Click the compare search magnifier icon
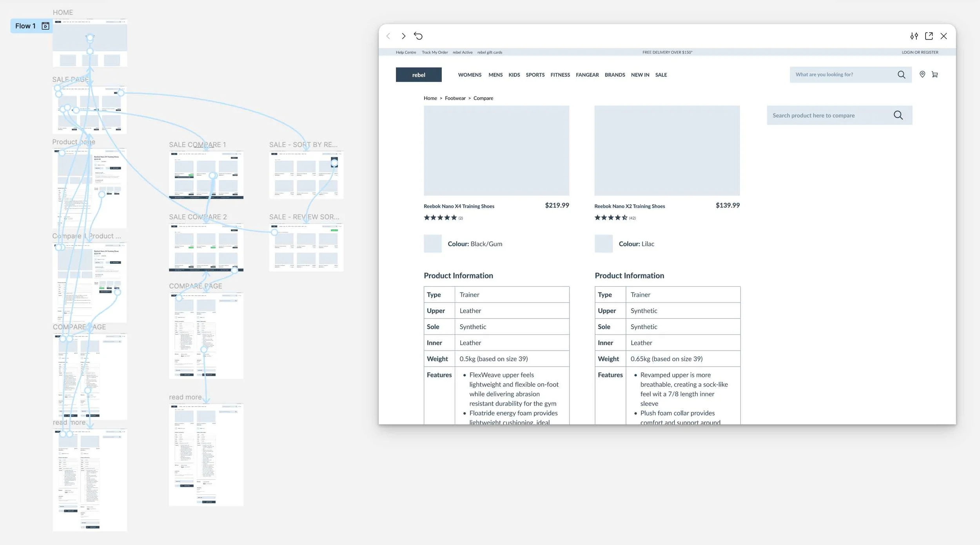Image resolution: width=980 pixels, height=545 pixels. 898,115
